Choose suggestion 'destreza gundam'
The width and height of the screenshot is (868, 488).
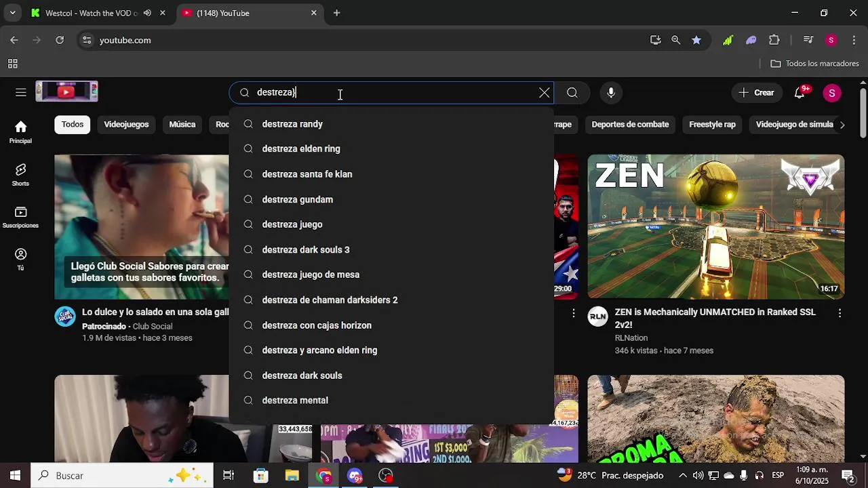click(391, 199)
